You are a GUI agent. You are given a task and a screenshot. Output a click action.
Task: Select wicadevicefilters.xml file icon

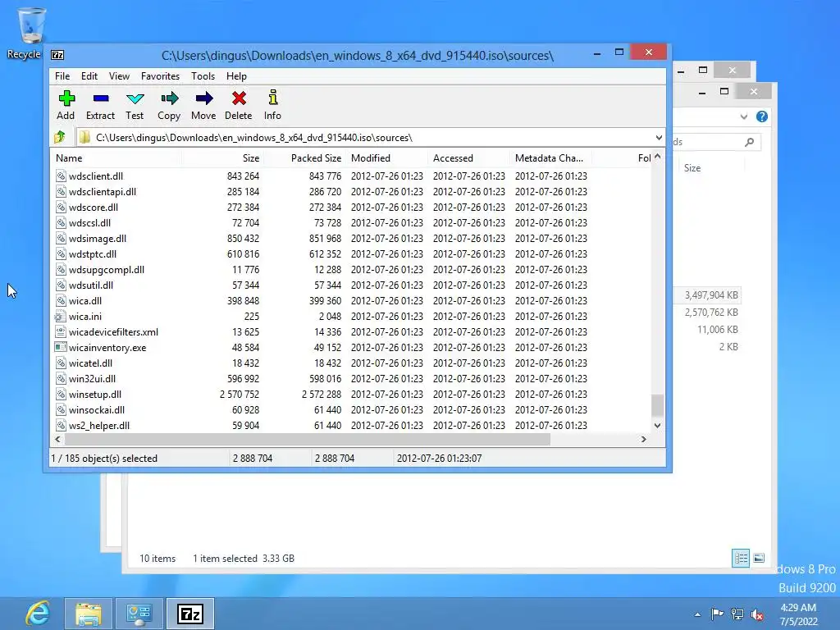[61, 331]
